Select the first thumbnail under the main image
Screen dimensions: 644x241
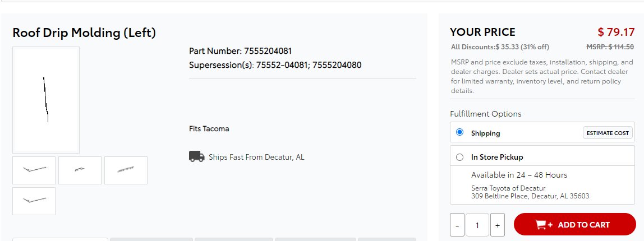34,170
